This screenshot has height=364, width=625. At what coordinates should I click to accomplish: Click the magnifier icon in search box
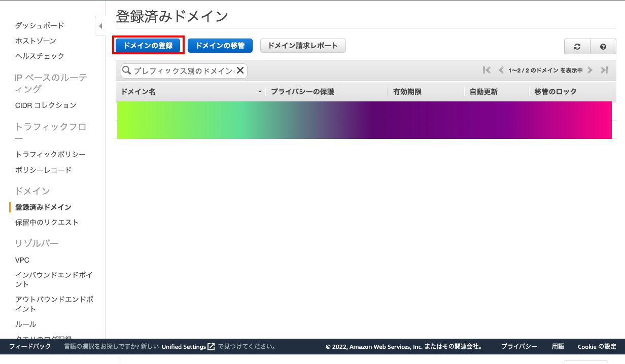(x=127, y=70)
